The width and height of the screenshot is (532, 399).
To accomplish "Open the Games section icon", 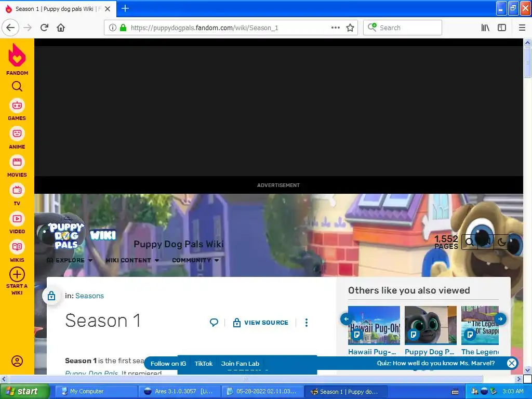I will tap(17, 105).
